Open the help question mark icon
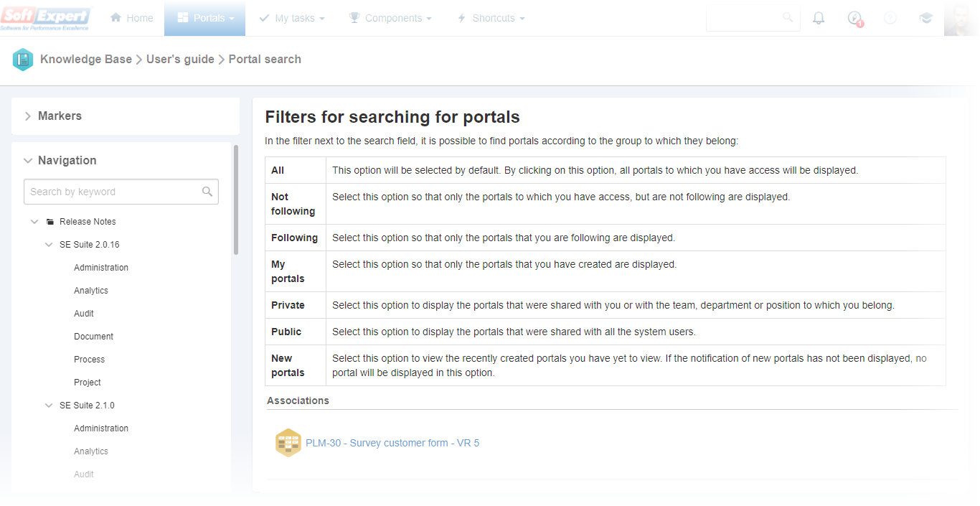Viewport: 980px width, 506px height. coord(890,18)
